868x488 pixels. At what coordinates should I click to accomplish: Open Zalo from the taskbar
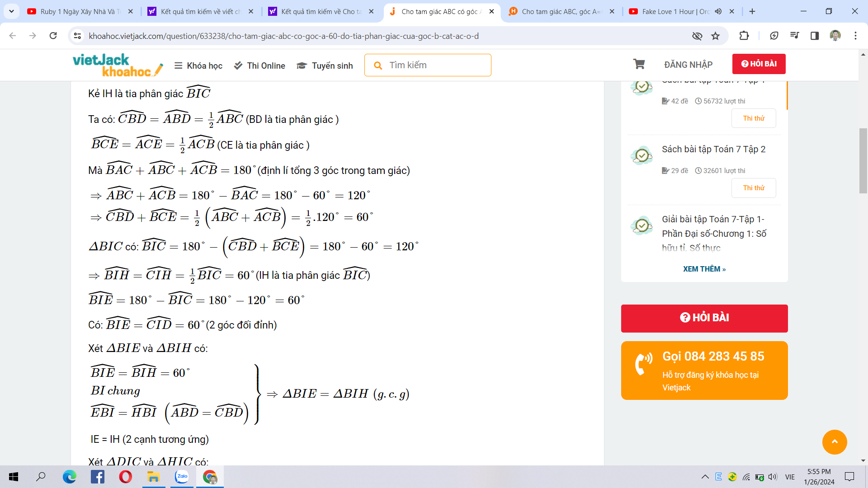[x=182, y=477]
